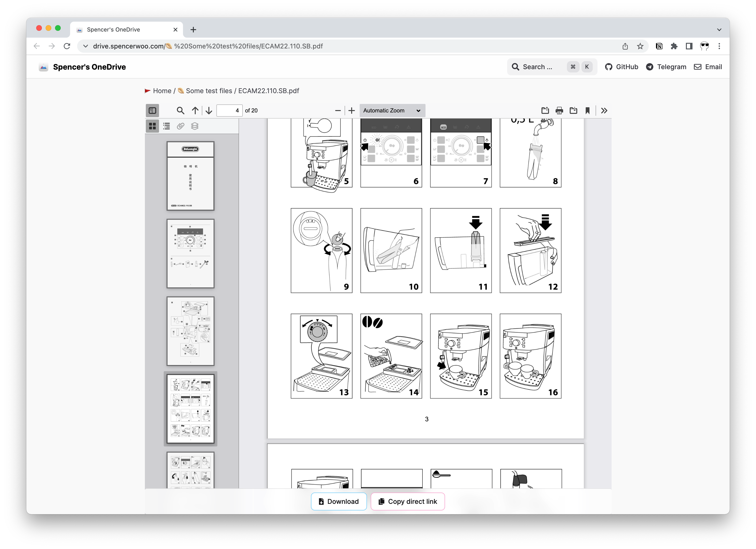Select page 2 thumbnail
The height and width of the screenshot is (549, 756).
[190, 253]
